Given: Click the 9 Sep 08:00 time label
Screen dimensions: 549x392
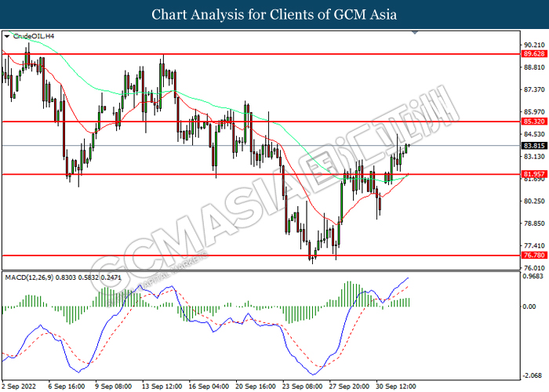Looking at the screenshot, I should pos(113,387).
